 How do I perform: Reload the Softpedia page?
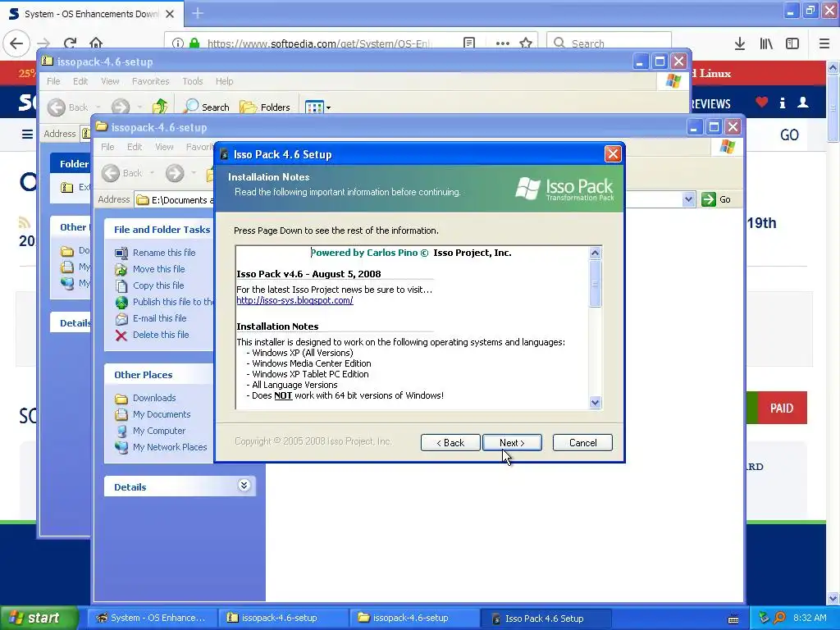[x=71, y=43]
